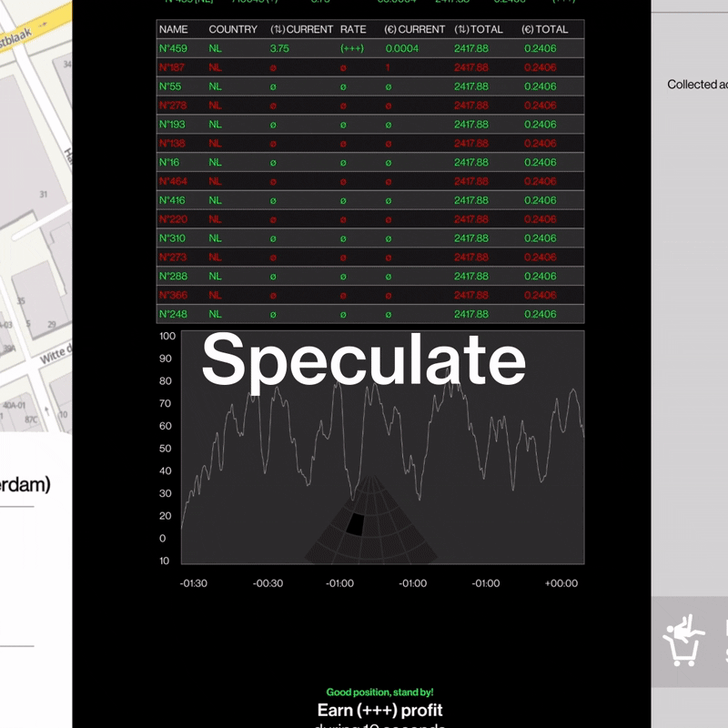Click the COUNTRY column header

click(x=233, y=29)
